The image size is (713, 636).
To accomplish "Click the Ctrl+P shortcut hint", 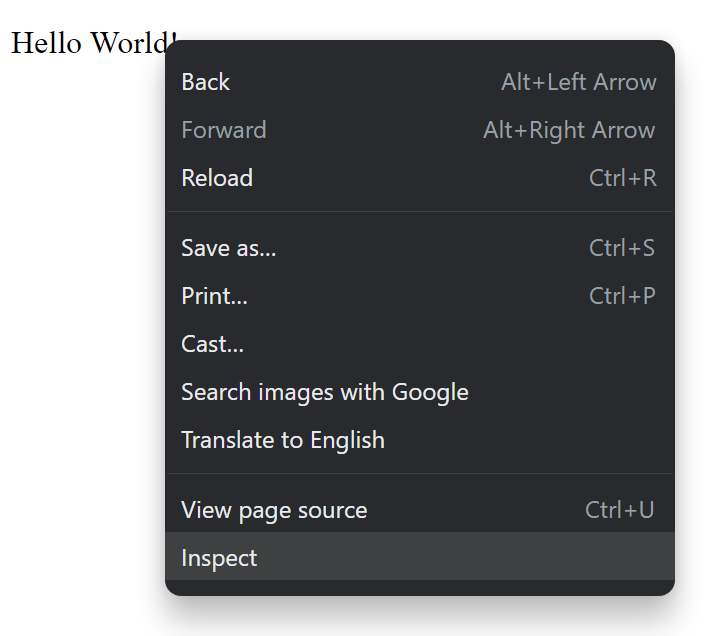I will (x=622, y=296).
